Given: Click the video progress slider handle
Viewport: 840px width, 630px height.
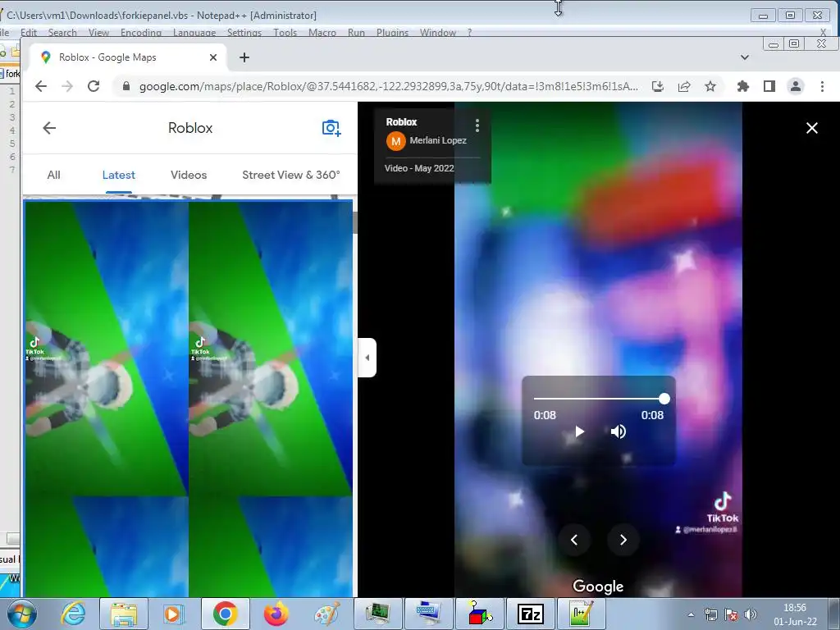Looking at the screenshot, I should [x=664, y=399].
